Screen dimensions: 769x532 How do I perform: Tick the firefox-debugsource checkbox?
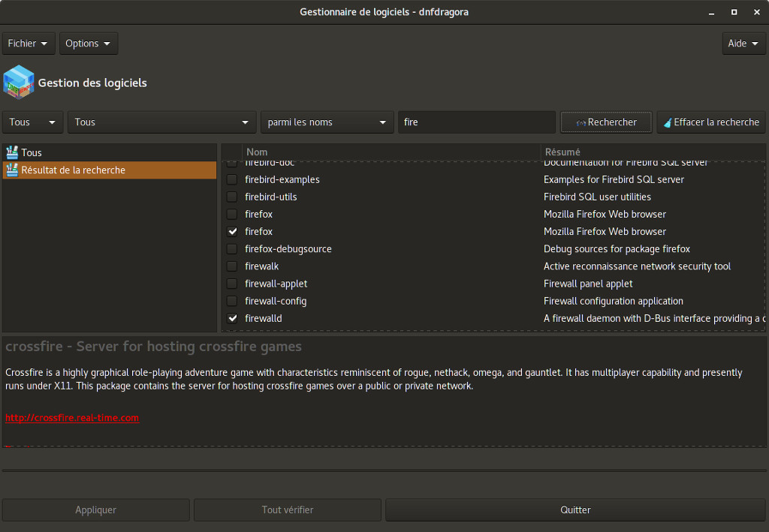tap(232, 249)
